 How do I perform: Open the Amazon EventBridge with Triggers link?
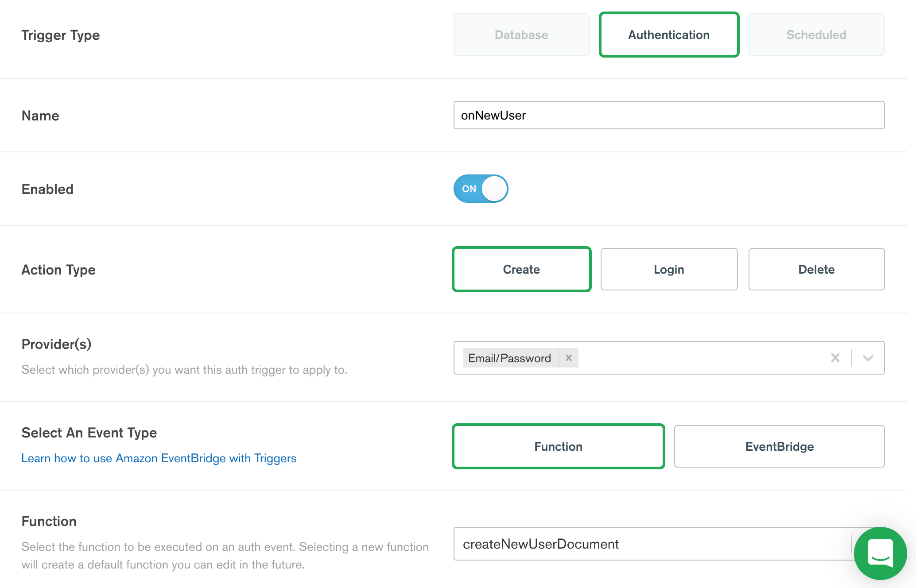(x=159, y=458)
